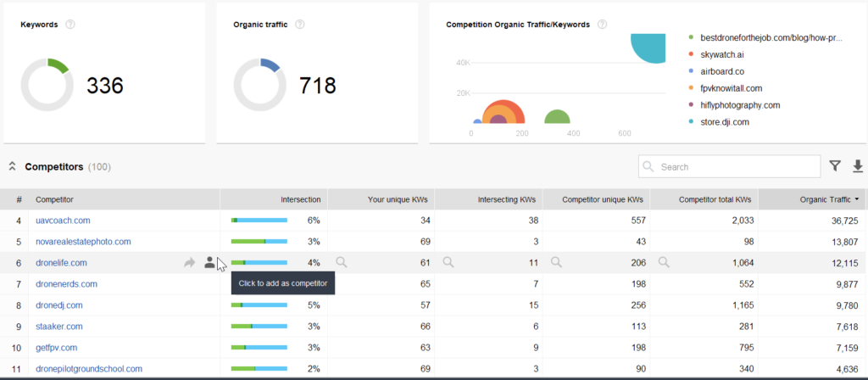Click intersection bar for staaker.com
This screenshot has width=868, height=380.
259,327
